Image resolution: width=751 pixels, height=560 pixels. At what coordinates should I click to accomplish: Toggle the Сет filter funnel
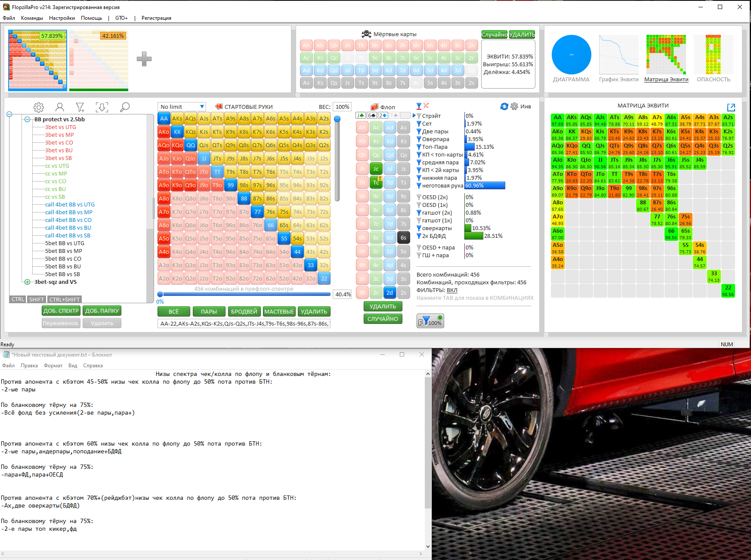coord(419,124)
